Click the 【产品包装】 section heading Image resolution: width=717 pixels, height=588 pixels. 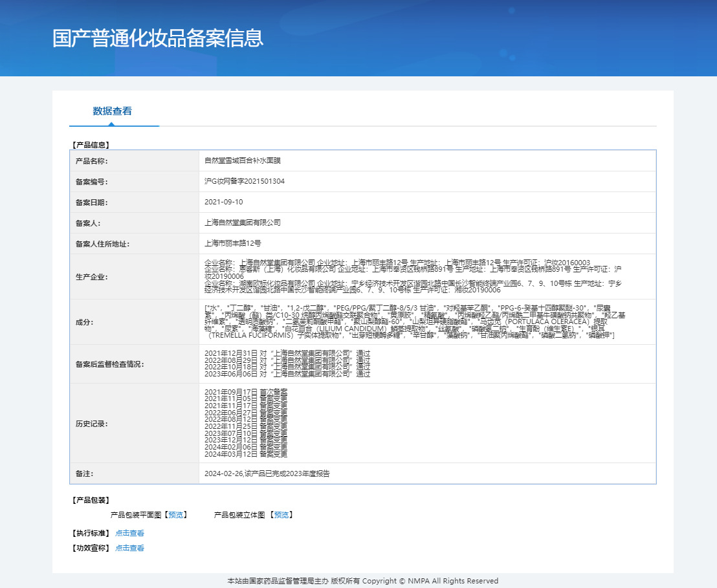click(91, 500)
